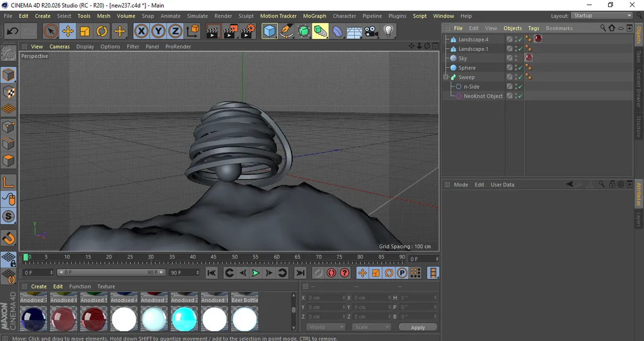
Task: Select the Rotate tool
Action: point(102,32)
